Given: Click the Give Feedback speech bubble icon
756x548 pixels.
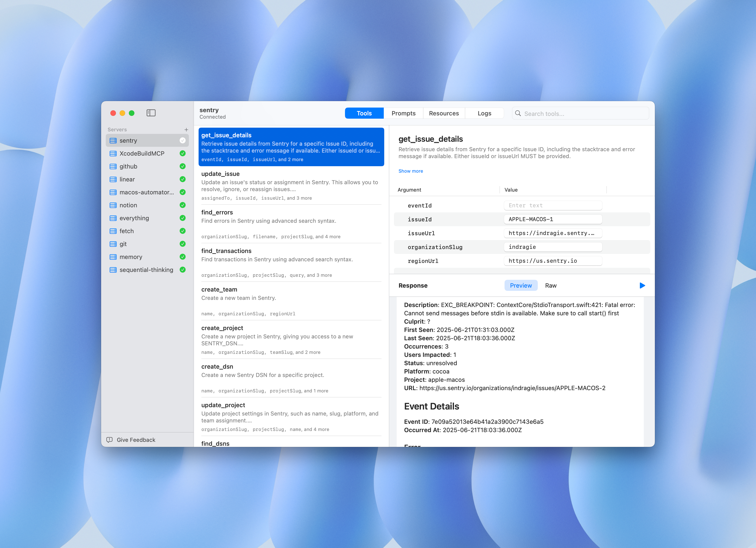Looking at the screenshot, I should [x=109, y=440].
